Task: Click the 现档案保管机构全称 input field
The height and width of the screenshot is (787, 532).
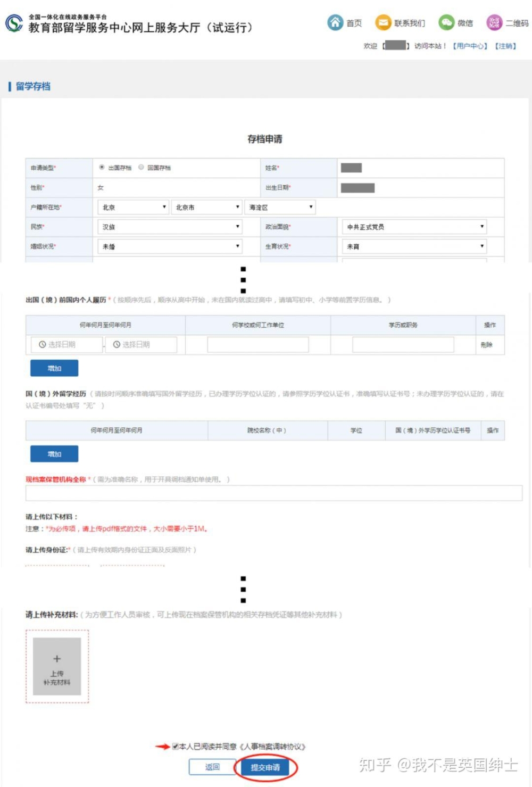Action: [x=274, y=493]
